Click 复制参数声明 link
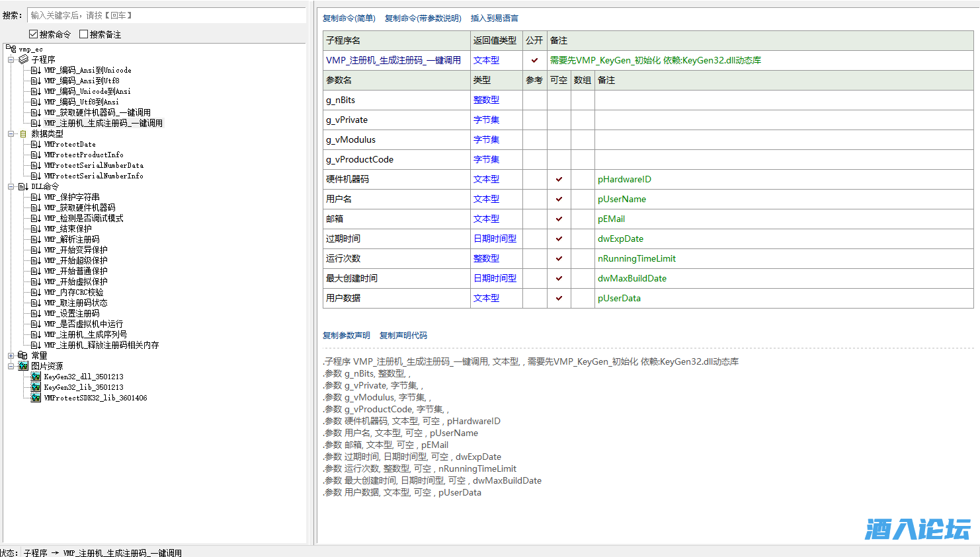 (x=346, y=336)
